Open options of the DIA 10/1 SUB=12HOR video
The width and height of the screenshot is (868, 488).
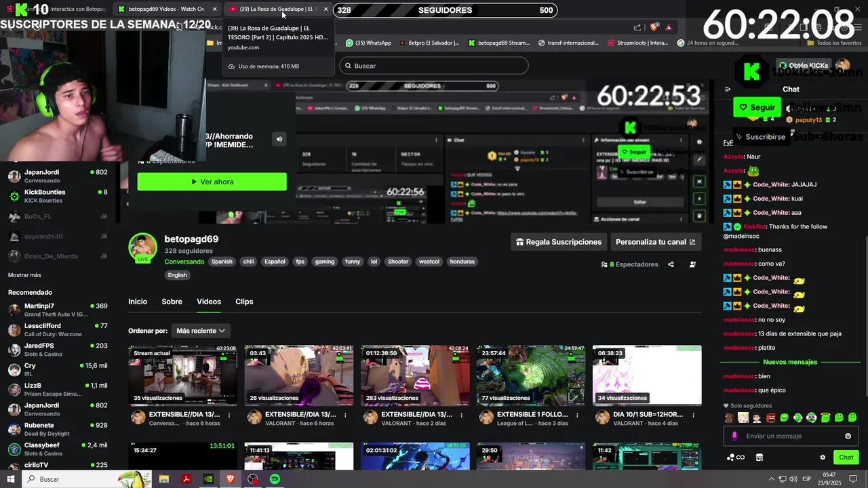[693, 415]
